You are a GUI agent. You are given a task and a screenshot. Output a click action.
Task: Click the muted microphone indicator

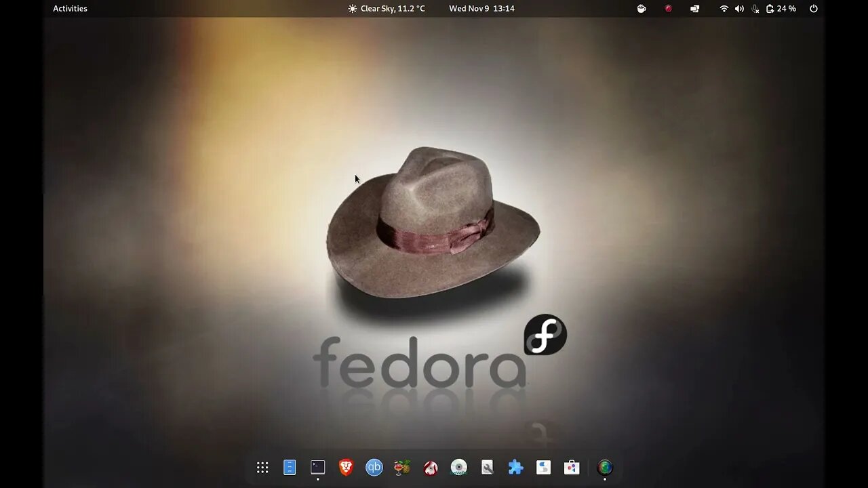click(755, 9)
